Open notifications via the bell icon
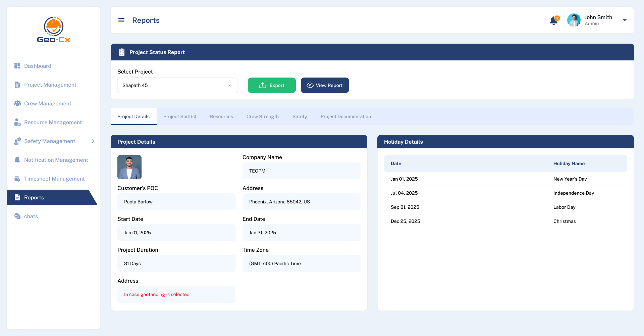The height and width of the screenshot is (336, 644). [x=554, y=21]
